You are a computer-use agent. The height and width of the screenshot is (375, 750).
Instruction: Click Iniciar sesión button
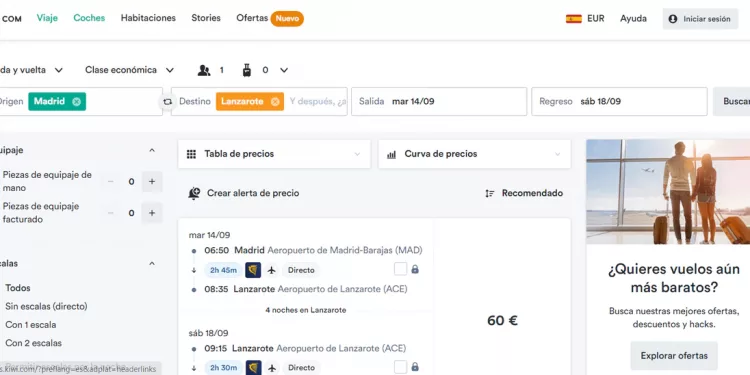[700, 19]
